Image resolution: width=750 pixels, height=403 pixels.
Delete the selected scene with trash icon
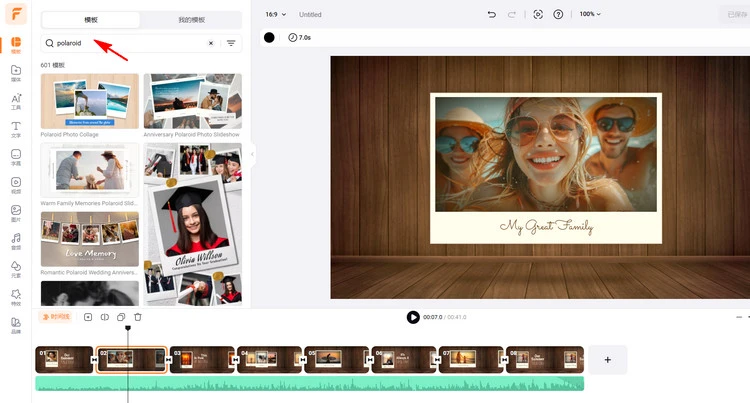pos(138,317)
